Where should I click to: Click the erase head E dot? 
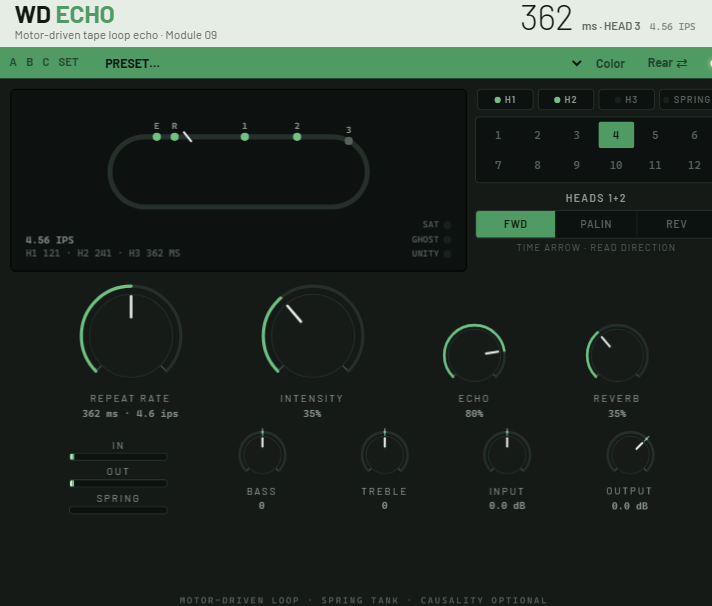click(157, 137)
